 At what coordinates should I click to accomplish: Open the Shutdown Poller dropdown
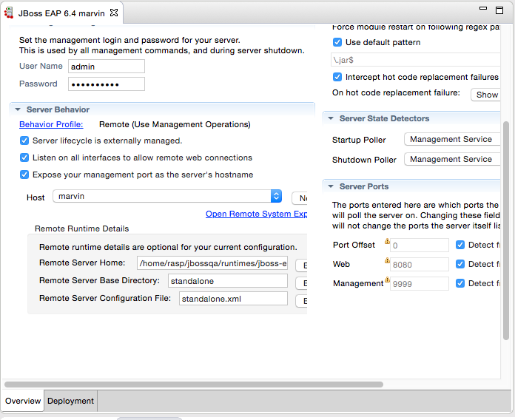point(452,159)
